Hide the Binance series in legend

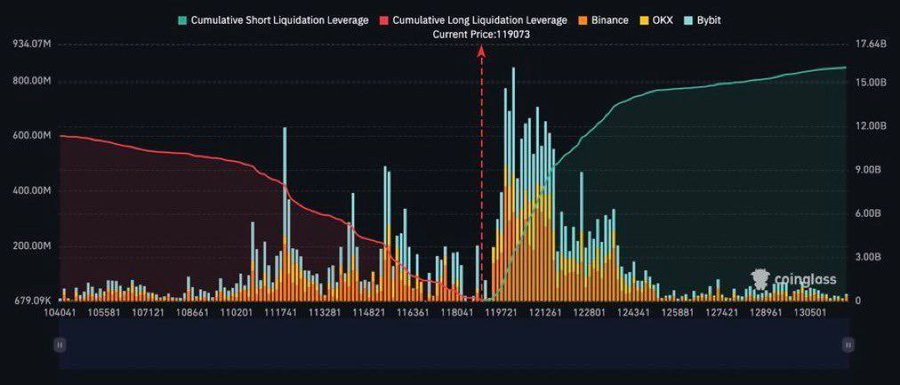tap(603, 20)
